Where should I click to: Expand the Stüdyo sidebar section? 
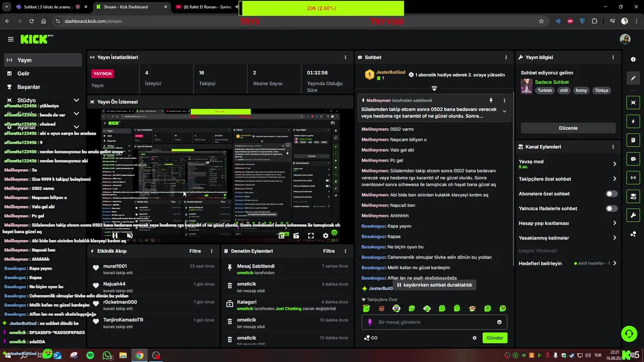point(76,100)
